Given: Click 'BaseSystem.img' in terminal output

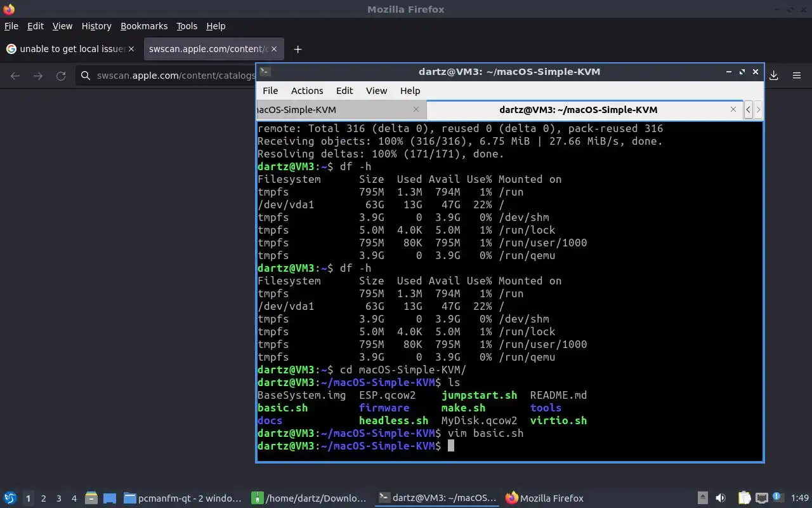Looking at the screenshot, I should 301,395.
